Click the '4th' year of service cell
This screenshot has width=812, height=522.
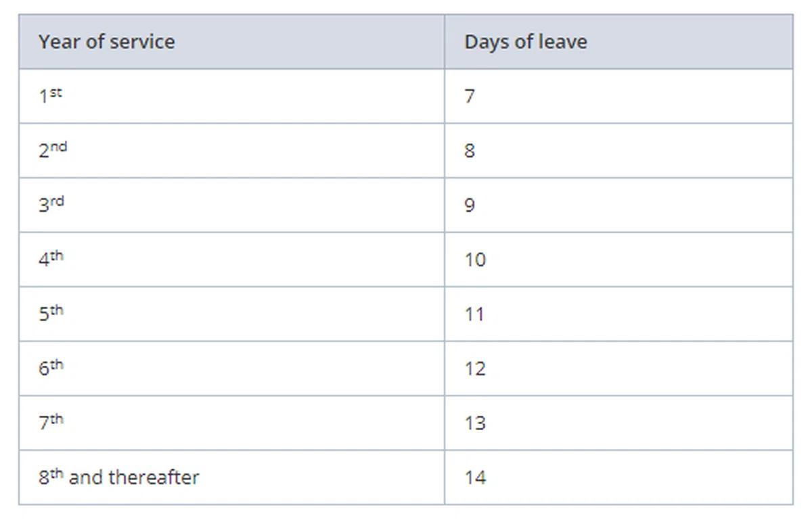[x=51, y=259]
